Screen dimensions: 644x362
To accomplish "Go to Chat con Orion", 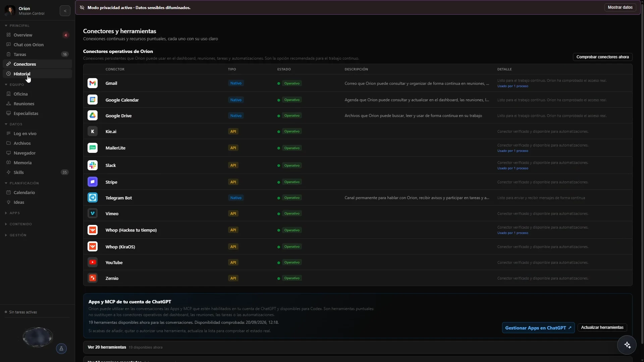I will (x=37, y=45).
